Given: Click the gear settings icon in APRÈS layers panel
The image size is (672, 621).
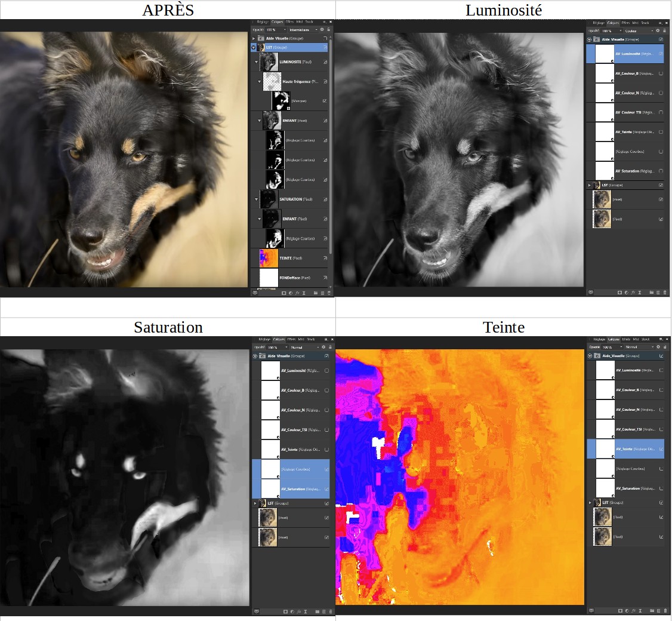Looking at the screenshot, I should pos(322,30).
